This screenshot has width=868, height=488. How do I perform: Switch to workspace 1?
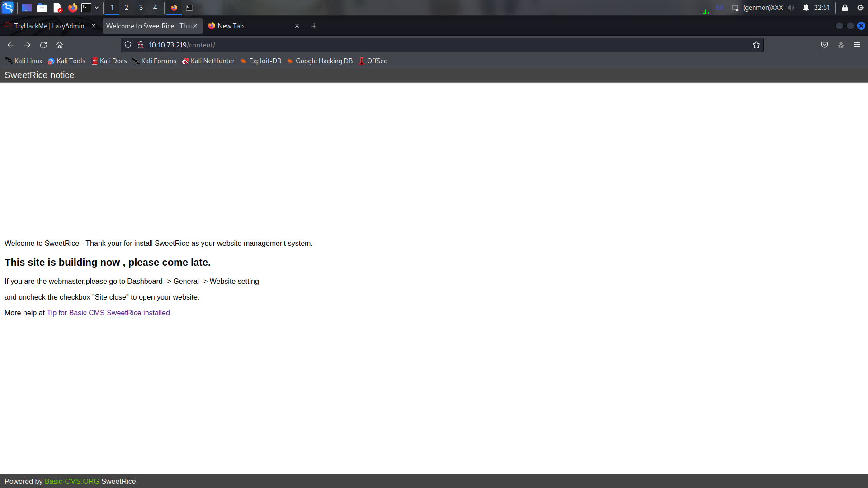[112, 8]
